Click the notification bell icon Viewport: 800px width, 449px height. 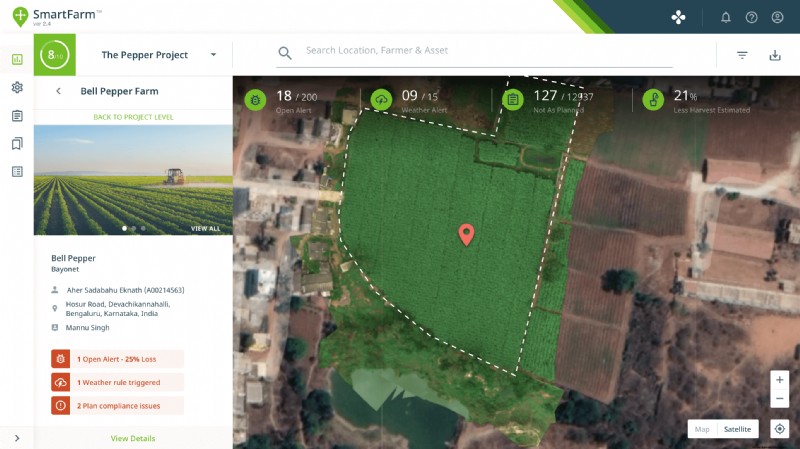click(726, 17)
